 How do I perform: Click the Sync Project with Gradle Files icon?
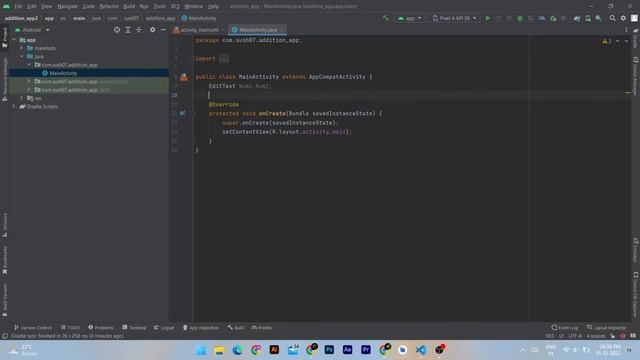click(577, 18)
